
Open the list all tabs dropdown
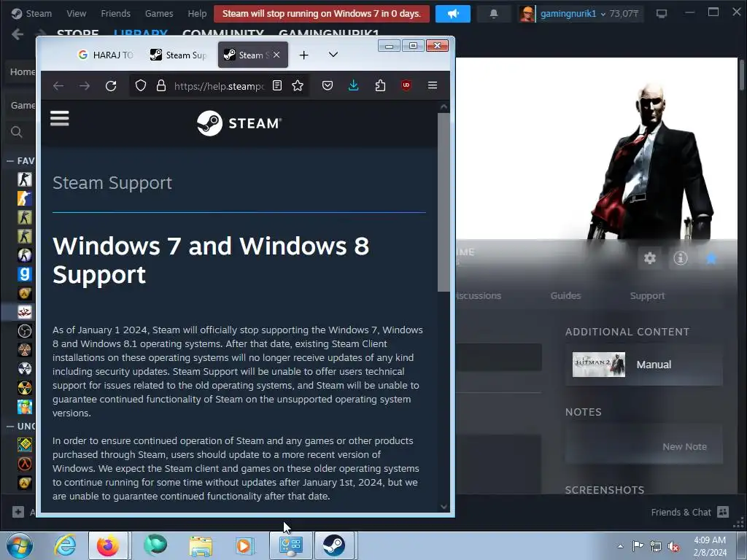click(x=333, y=55)
